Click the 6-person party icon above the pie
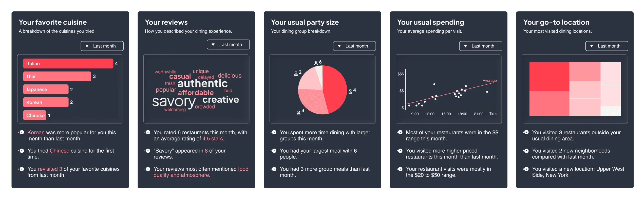 click(318, 62)
